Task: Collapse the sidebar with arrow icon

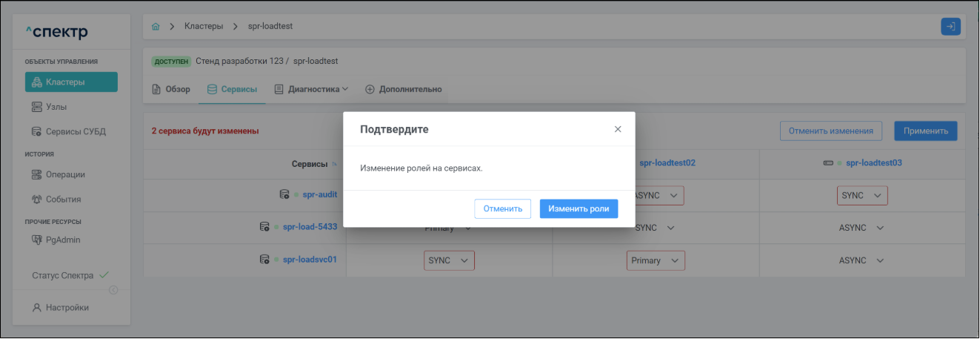Action: click(113, 290)
